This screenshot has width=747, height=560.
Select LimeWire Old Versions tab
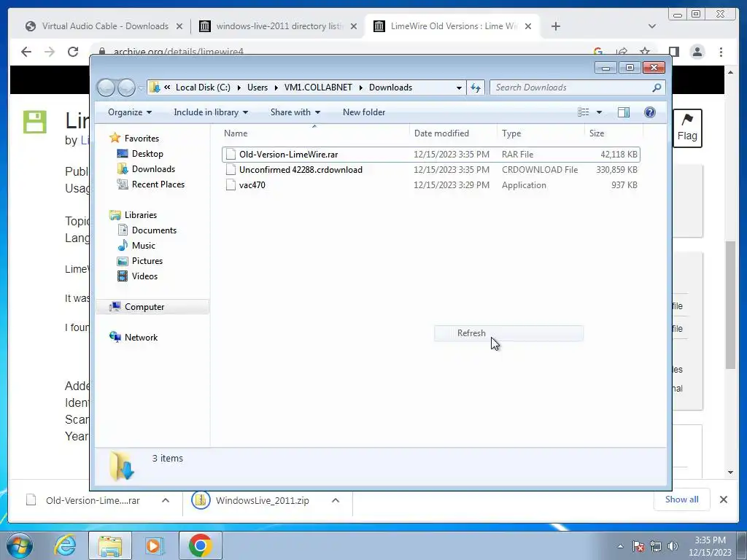click(x=453, y=26)
